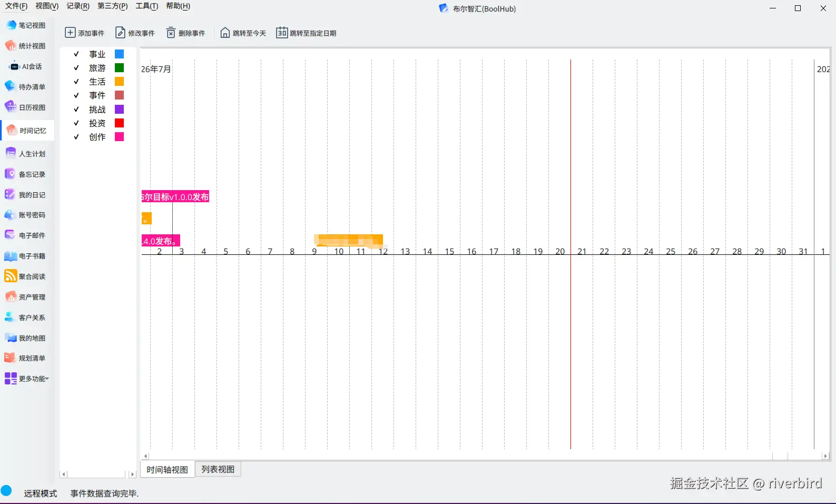Viewport: 836px width, 504px height.
Task: Open the 人生计划 sidebar icon
Action: (11, 154)
